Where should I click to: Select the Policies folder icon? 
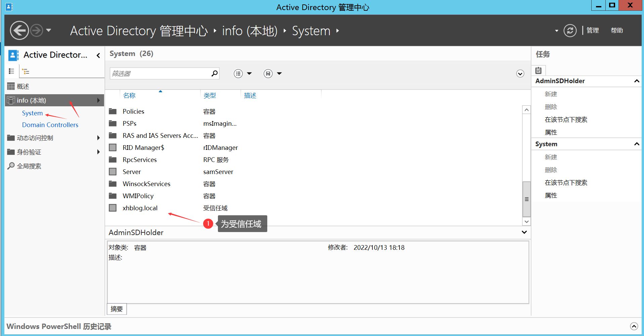[x=113, y=111]
